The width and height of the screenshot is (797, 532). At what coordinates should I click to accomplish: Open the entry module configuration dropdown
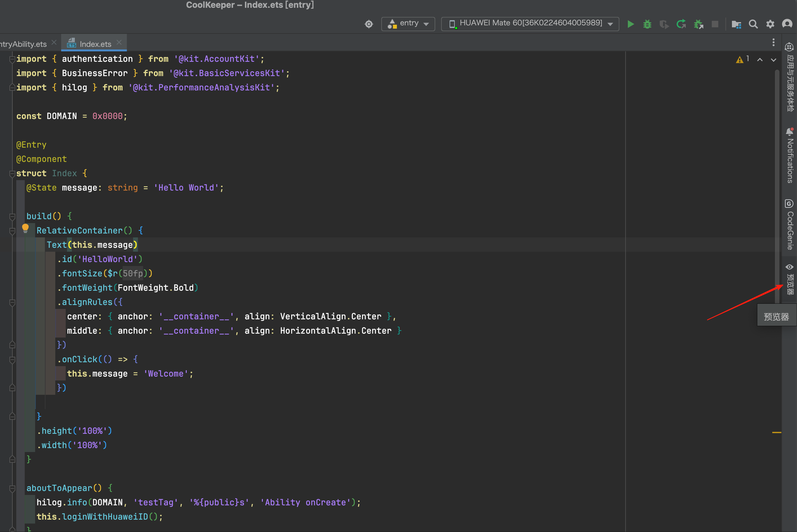click(x=408, y=24)
